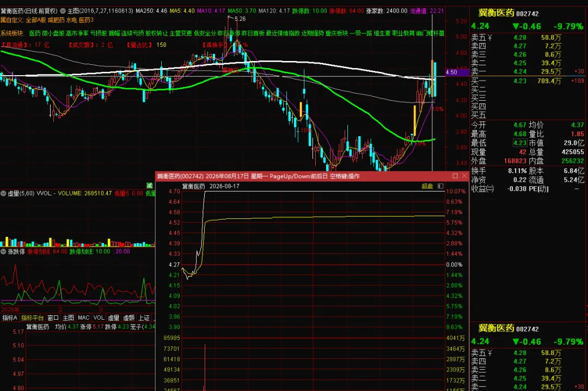Screen dimensions: 588x391
Task: Click the 今开 4.67 value
Action: 520,125
